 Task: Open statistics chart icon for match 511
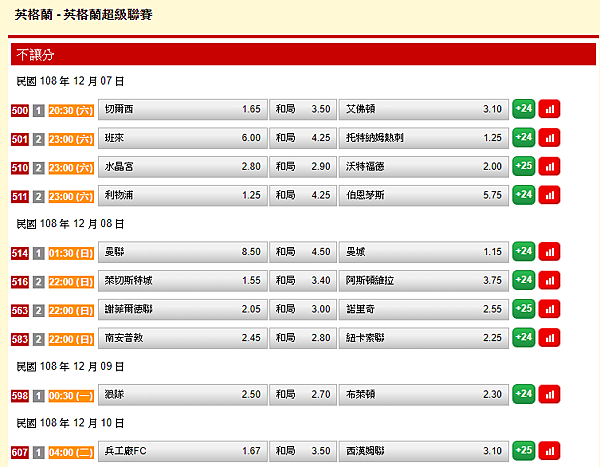549,195
